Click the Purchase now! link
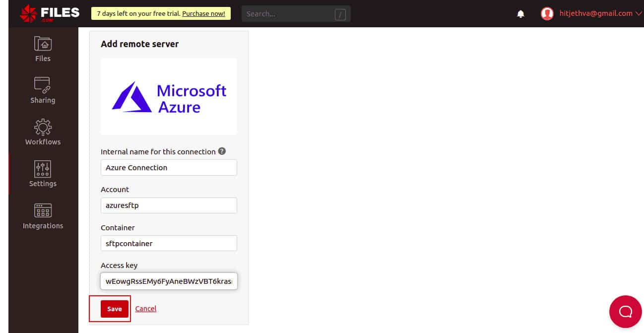The image size is (644, 333). (x=203, y=13)
